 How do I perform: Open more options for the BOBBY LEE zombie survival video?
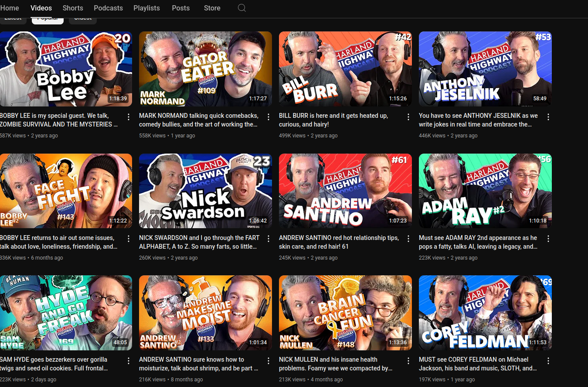tap(129, 117)
